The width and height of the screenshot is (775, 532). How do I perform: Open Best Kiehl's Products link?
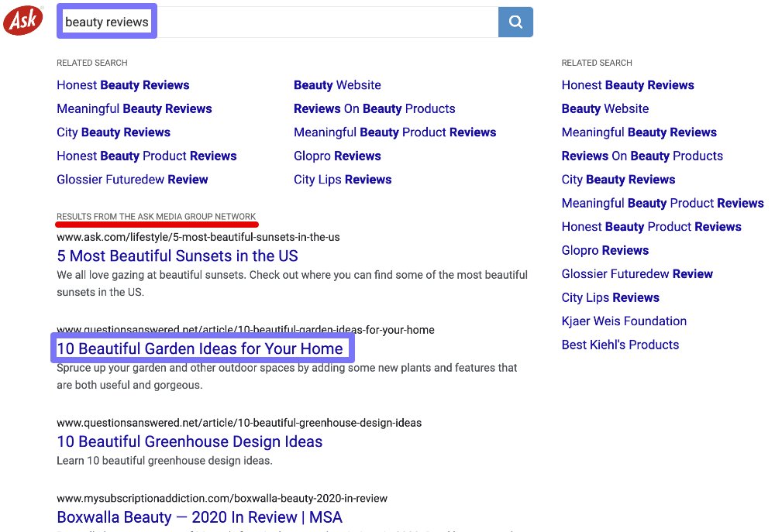[620, 345]
